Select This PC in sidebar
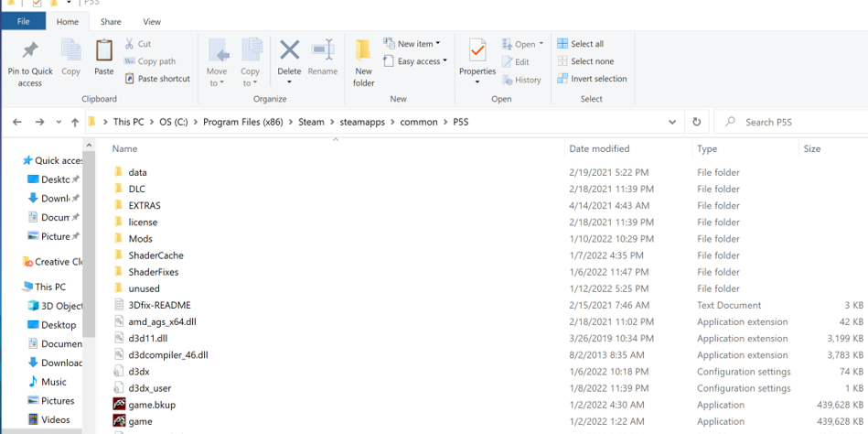This screenshot has height=434, width=868. [44, 288]
